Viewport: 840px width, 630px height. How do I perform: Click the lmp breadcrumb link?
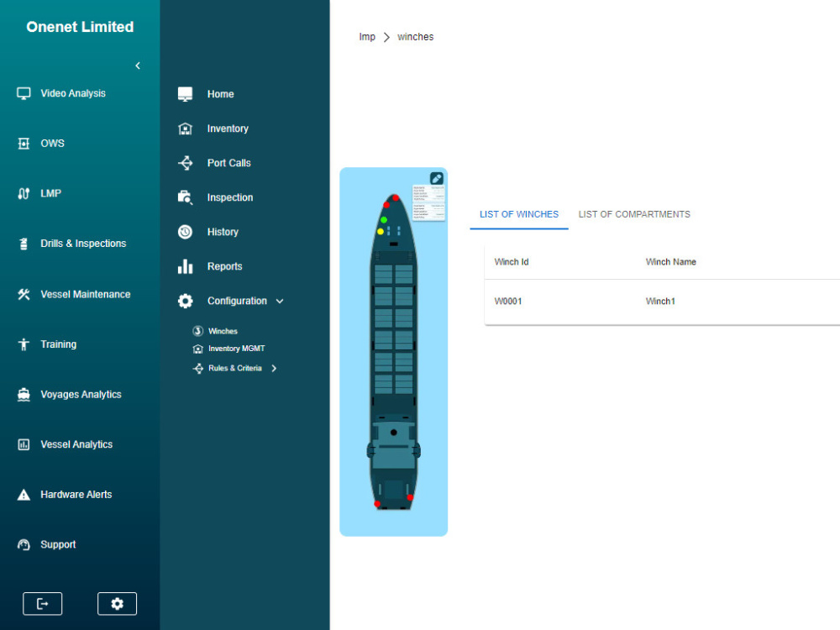tap(367, 37)
